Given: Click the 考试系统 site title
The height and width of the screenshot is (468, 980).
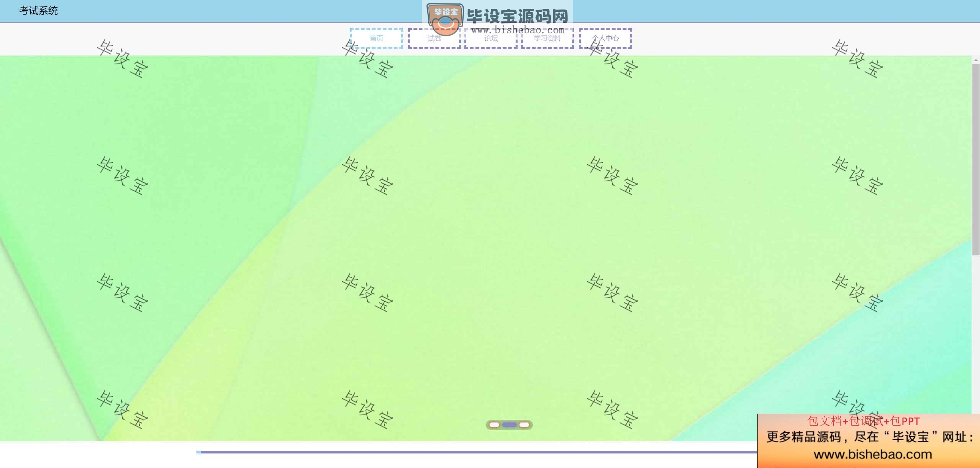Looking at the screenshot, I should pos(38,11).
